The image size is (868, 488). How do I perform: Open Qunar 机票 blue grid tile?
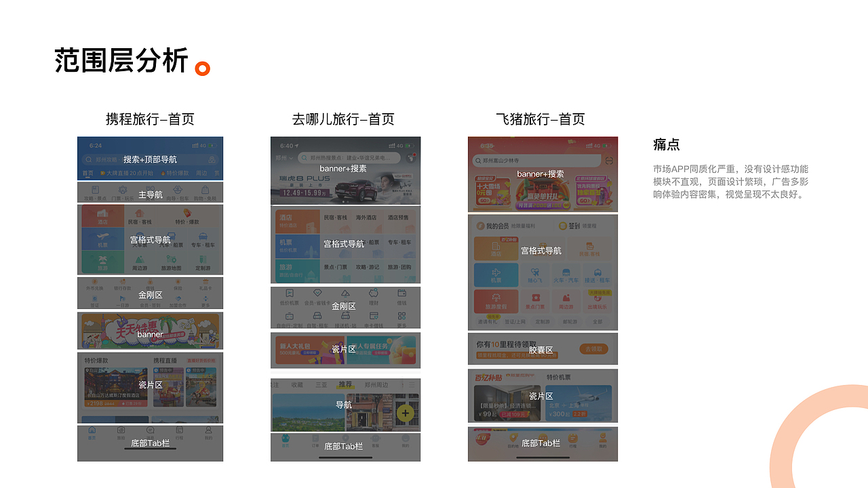[x=298, y=245]
